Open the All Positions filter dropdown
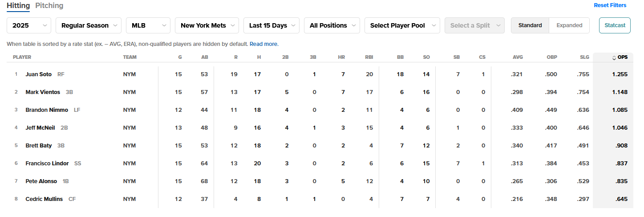This screenshot has height=217, width=644. pyautogui.click(x=332, y=25)
